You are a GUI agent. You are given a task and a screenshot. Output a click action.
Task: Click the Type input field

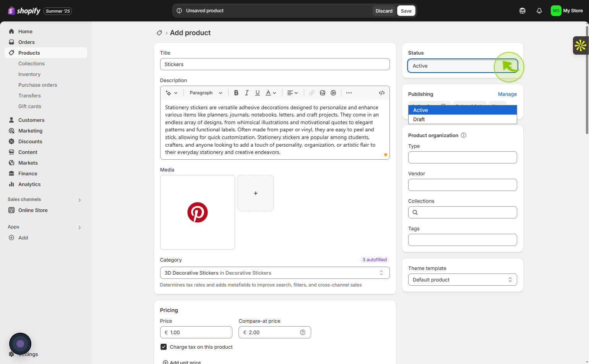point(462,157)
